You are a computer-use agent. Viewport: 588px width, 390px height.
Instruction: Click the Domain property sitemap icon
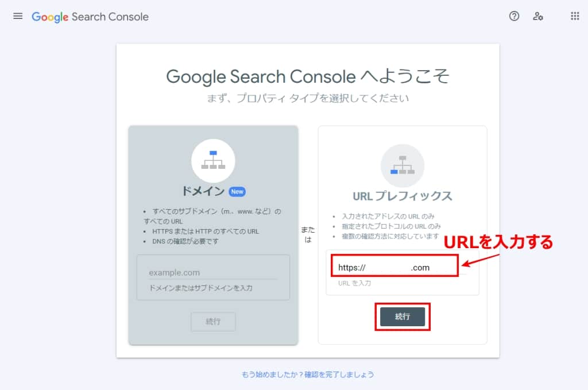point(213,160)
